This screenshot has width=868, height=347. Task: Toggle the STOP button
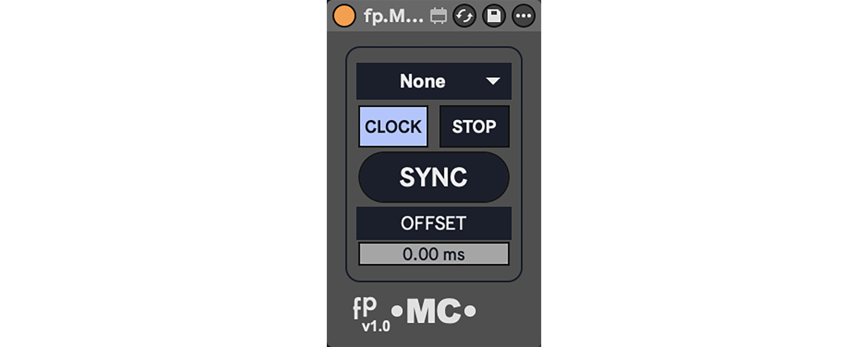point(474,127)
